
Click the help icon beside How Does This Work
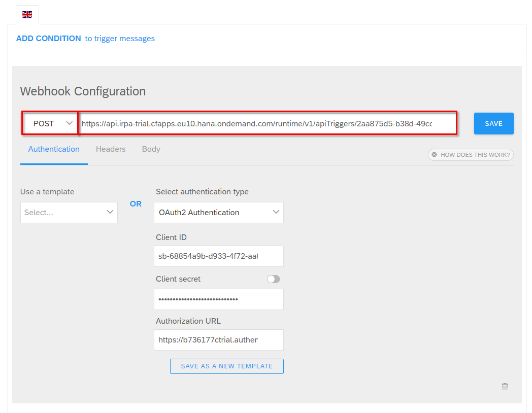tap(435, 155)
